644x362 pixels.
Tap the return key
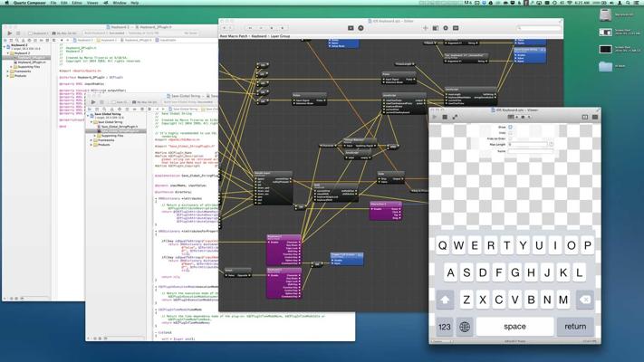click(575, 327)
